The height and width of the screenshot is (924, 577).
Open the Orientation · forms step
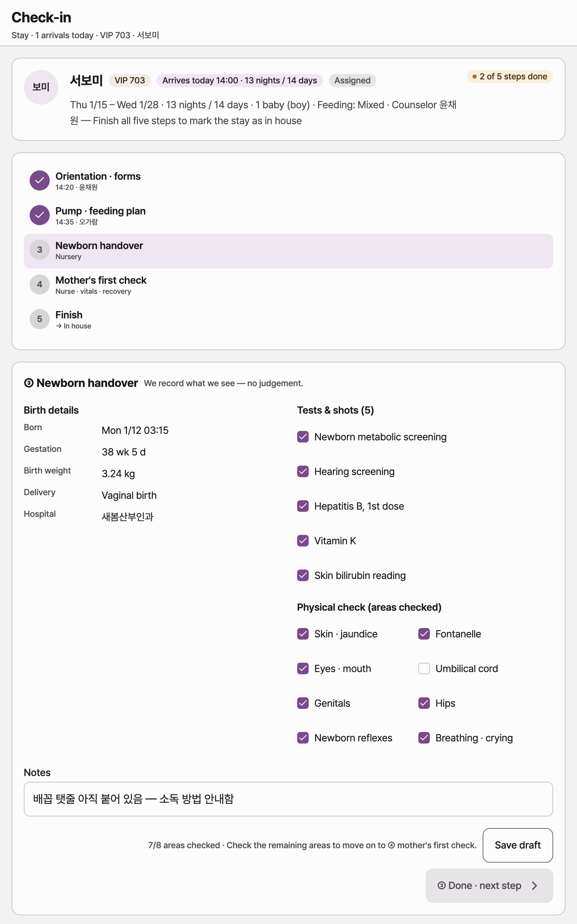tap(288, 181)
